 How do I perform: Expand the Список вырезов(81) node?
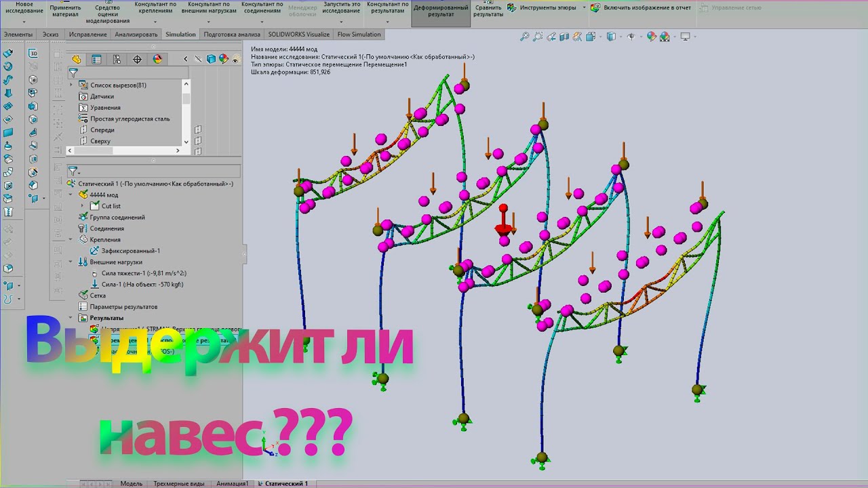[x=71, y=85]
